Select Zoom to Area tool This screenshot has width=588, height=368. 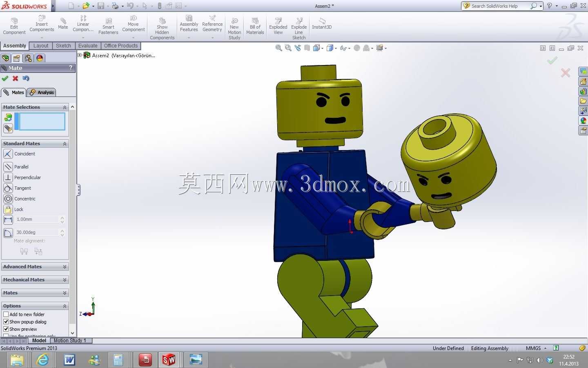tap(288, 48)
